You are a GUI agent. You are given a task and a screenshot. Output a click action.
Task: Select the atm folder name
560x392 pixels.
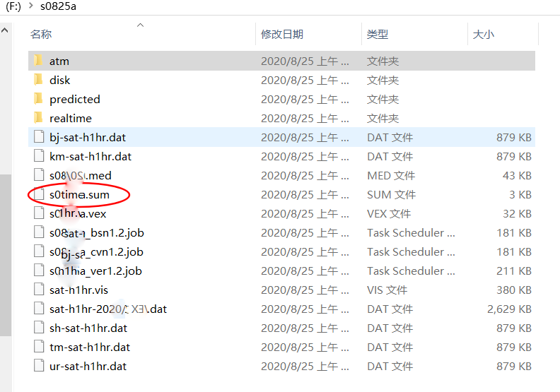pyautogui.click(x=59, y=61)
